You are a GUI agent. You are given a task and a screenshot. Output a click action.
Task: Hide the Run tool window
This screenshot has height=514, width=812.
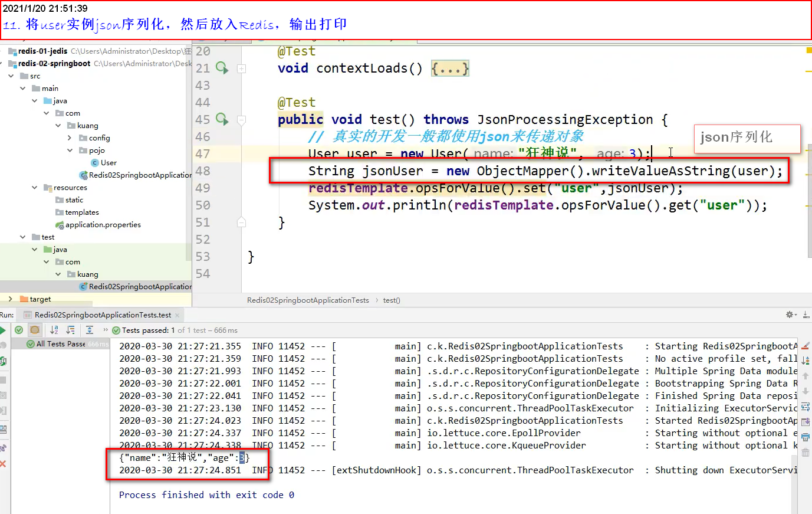(x=806, y=315)
